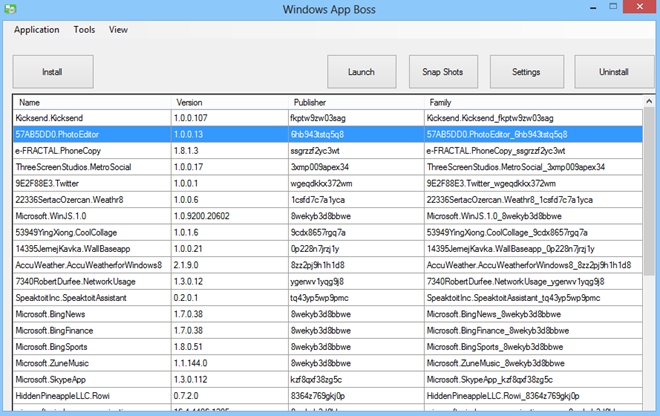This screenshot has width=660, height=416.
Task: Click the scrollbar up arrow
Action: pyautogui.click(x=649, y=101)
